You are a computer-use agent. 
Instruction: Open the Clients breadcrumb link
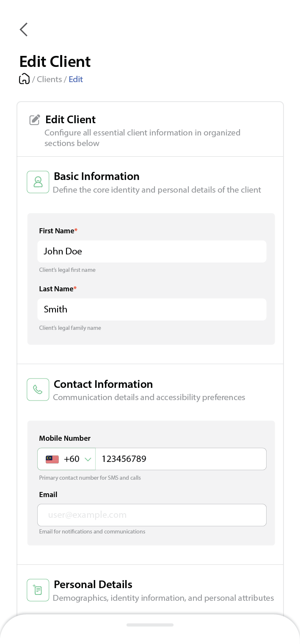tap(49, 79)
